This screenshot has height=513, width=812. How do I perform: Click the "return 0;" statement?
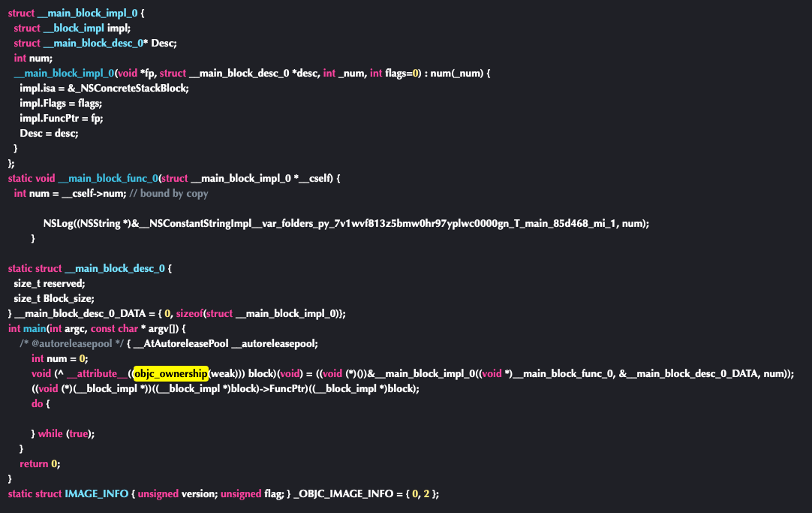40,463
